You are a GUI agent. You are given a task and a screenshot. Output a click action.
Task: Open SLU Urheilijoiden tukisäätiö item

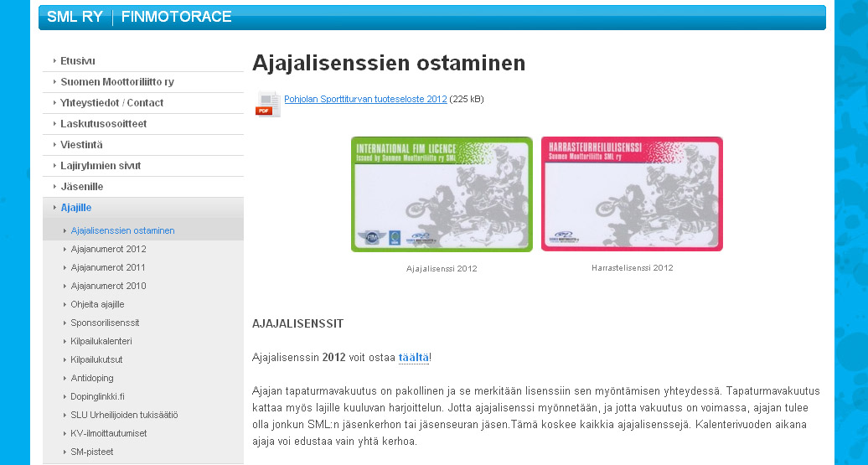(x=124, y=416)
